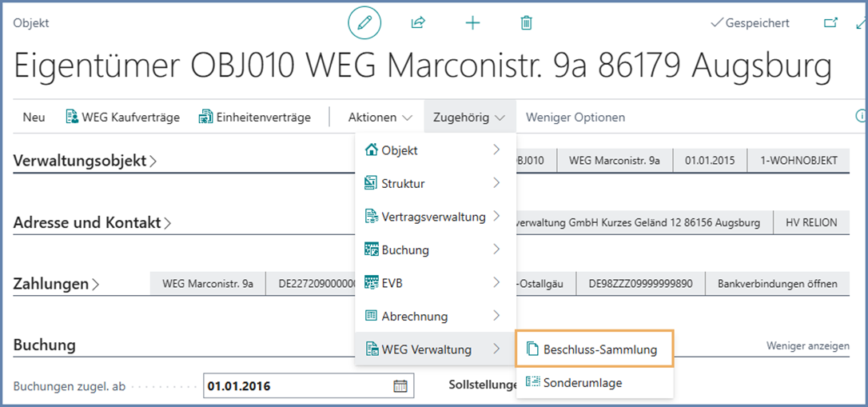Expand the Aktionen dropdown
868x407 pixels.
pos(380,118)
